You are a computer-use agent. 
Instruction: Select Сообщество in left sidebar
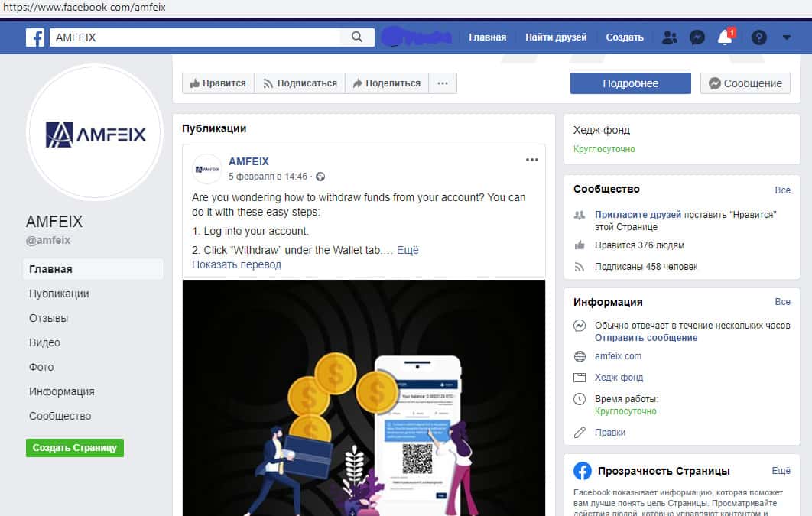point(60,416)
